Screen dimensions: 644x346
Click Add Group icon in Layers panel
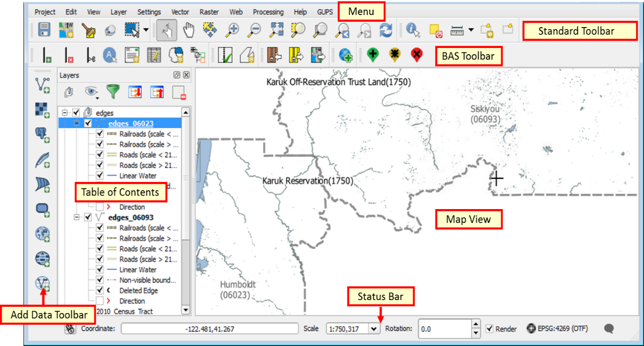tap(69, 92)
